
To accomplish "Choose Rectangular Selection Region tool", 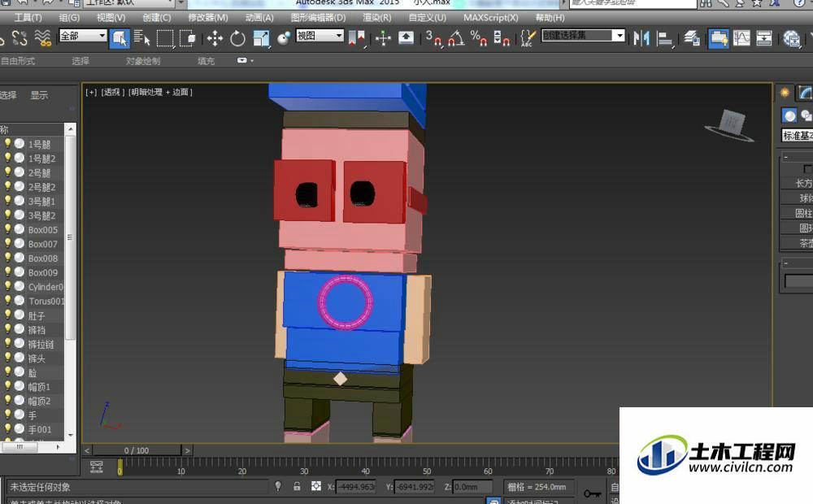I will 165,38.
